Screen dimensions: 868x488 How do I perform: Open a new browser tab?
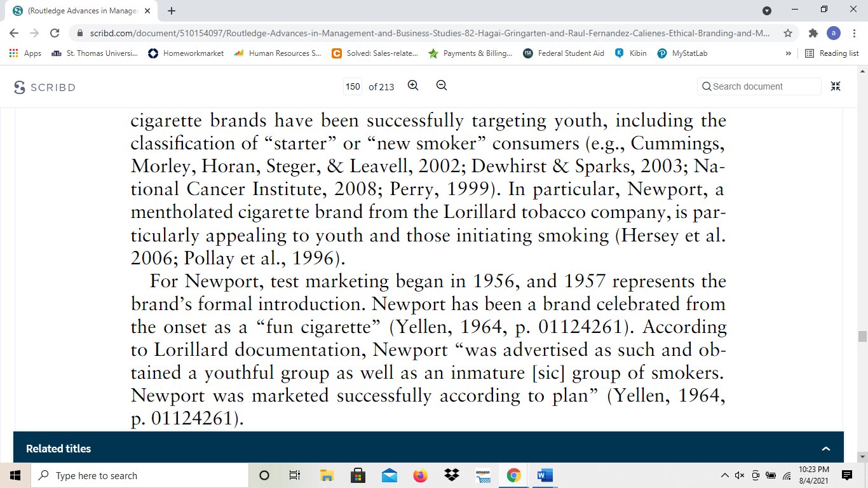172,11
